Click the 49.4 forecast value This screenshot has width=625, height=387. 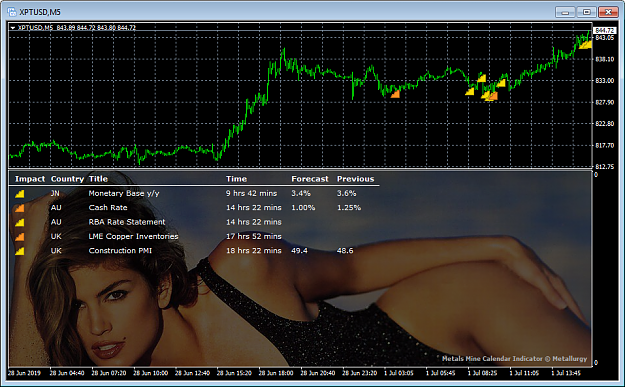(299, 251)
